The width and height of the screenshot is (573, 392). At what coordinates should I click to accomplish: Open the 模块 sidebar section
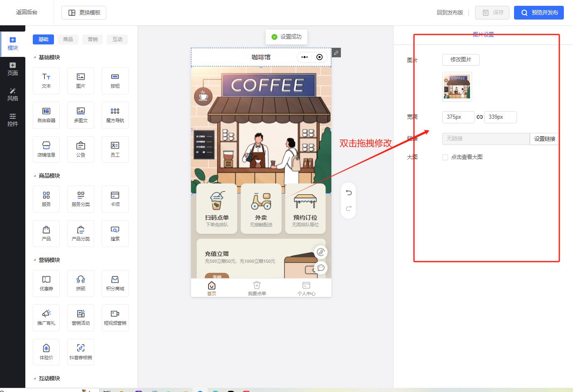coord(13,44)
